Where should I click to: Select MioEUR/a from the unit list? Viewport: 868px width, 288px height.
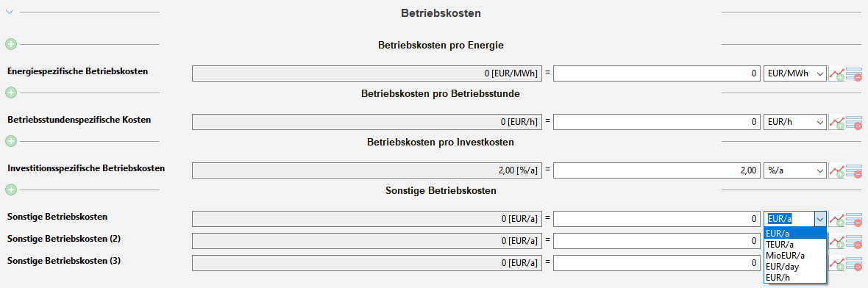(795, 256)
